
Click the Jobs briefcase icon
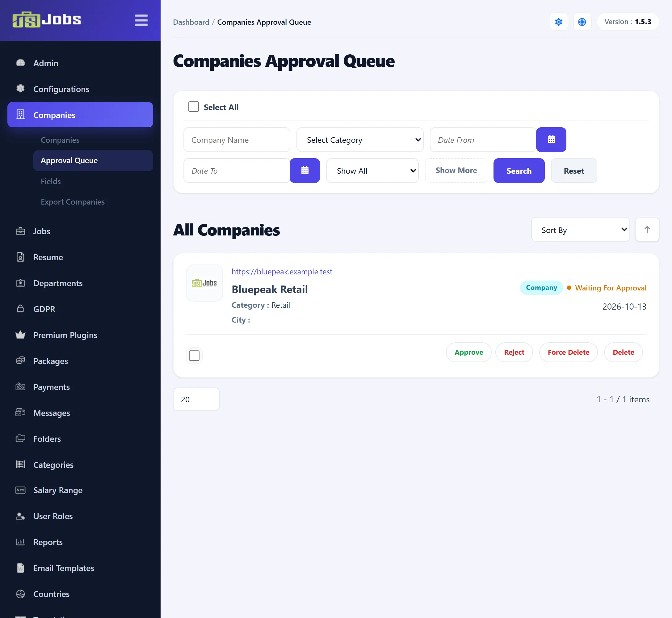point(20,231)
